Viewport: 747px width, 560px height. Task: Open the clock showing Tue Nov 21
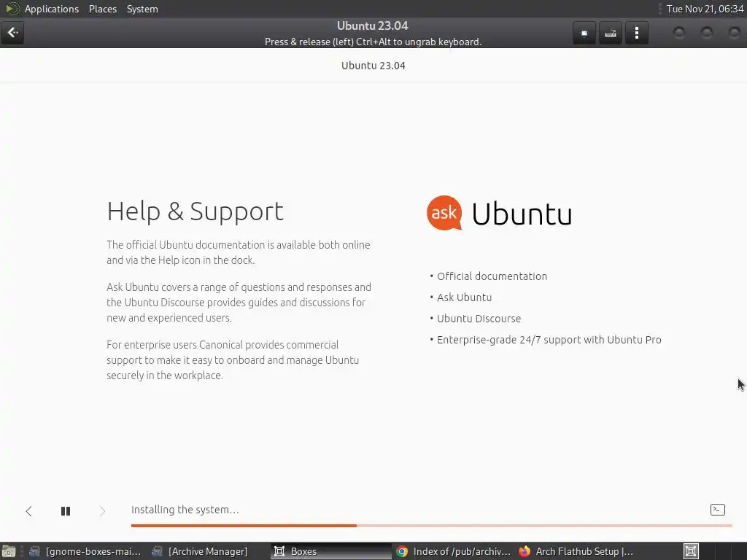pyautogui.click(x=705, y=9)
